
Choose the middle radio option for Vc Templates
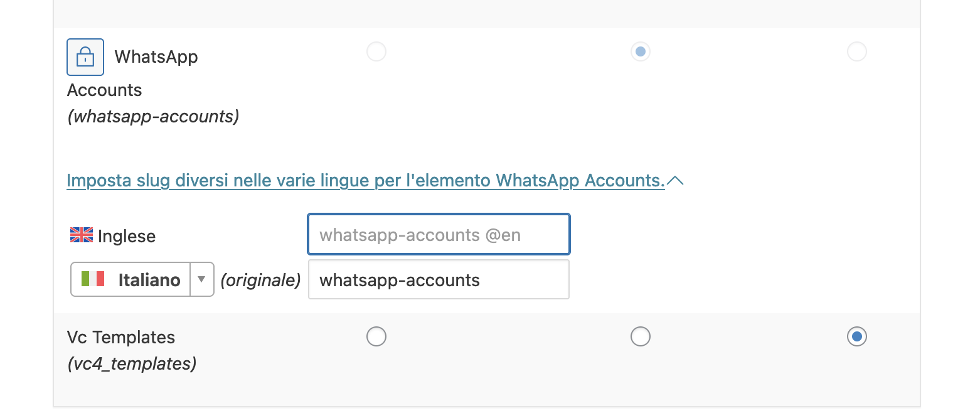[641, 336]
